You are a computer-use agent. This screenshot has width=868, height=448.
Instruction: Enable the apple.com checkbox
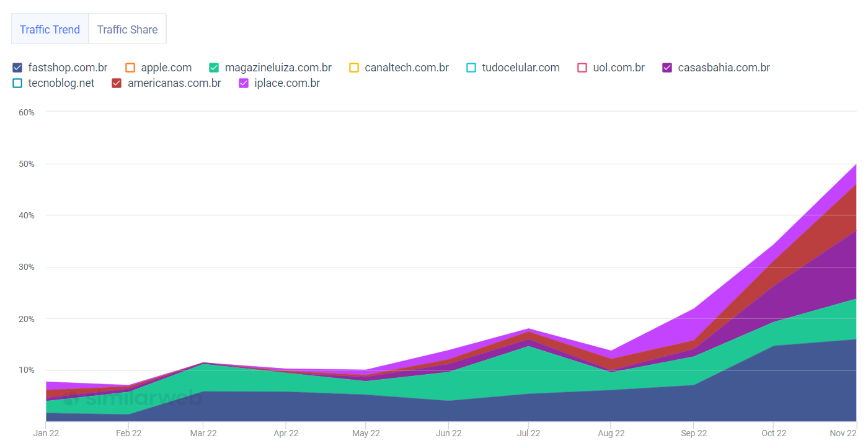coord(130,68)
